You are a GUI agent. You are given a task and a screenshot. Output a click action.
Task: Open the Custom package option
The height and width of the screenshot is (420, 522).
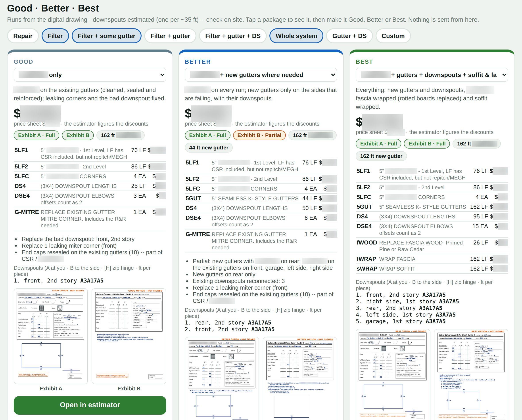[x=393, y=36]
